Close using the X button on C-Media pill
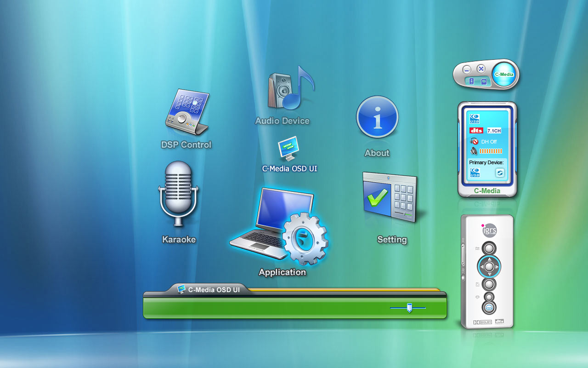The image size is (588, 368). pyautogui.click(x=481, y=69)
